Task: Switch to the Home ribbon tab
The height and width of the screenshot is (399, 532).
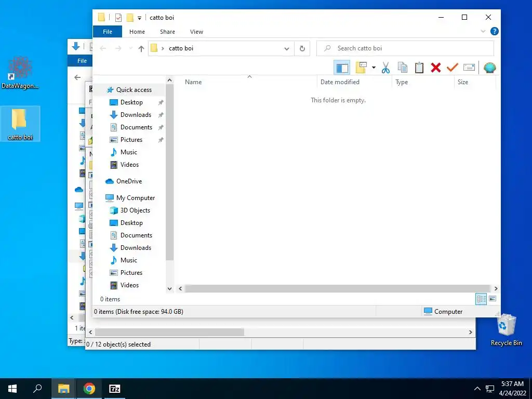Action: click(137, 32)
